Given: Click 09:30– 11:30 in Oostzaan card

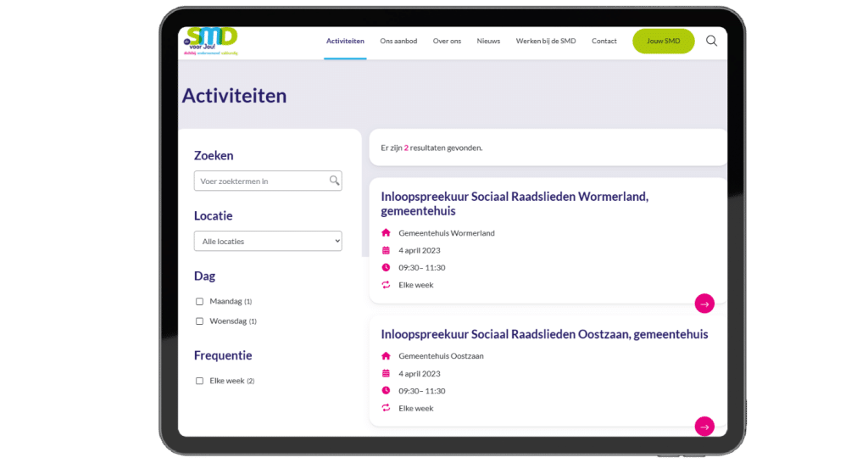Looking at the screenshot, I should point(422,391).
